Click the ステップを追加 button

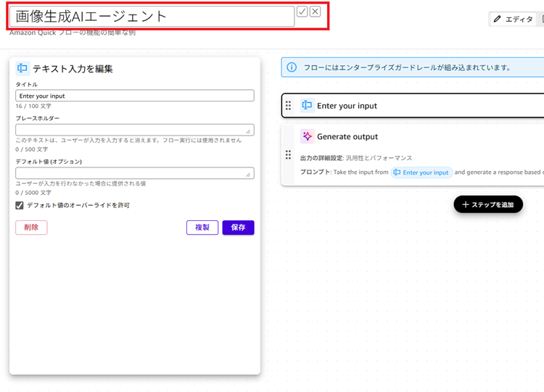coord(488,204)
